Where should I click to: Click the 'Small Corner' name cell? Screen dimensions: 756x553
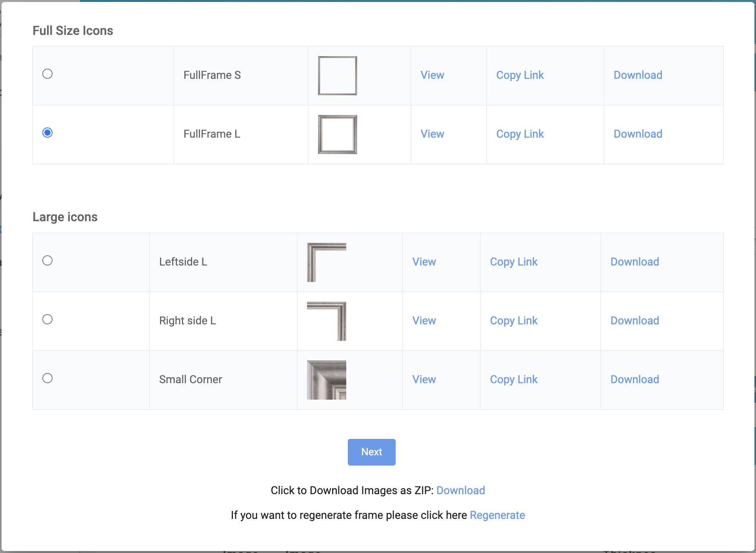(223, 380)
